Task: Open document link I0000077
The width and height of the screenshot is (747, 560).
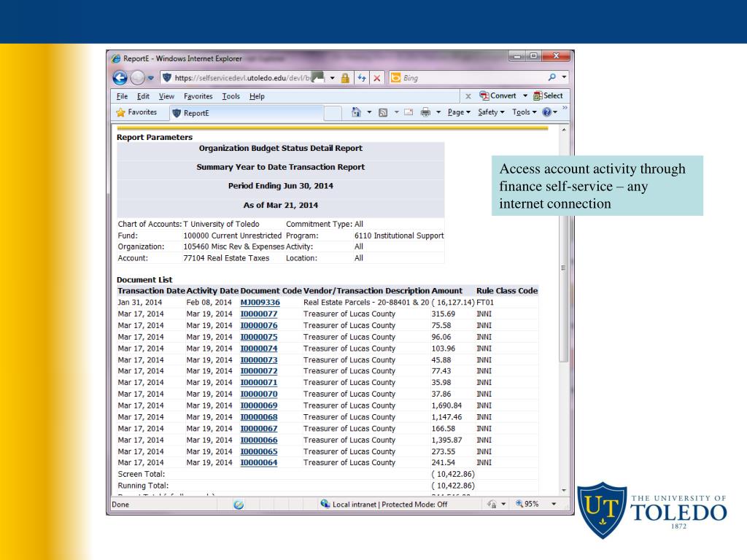Action: [x=259, y=314]
